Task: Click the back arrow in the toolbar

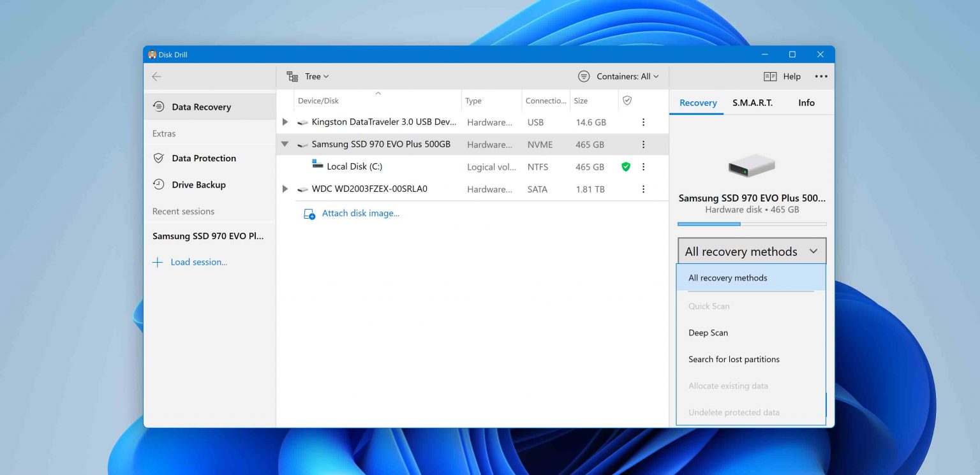Action: [x=157, y=76]
